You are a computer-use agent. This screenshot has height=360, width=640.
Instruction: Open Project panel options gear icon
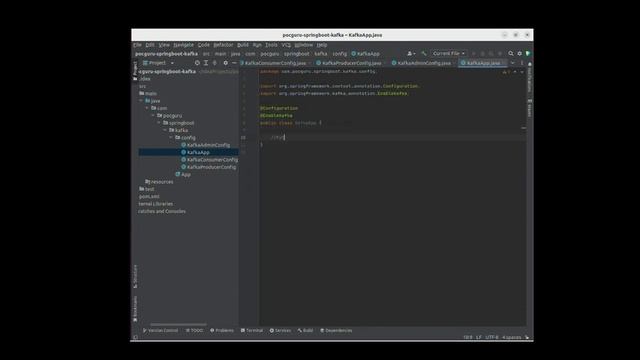pyautogui.click(x=226, y=63)
